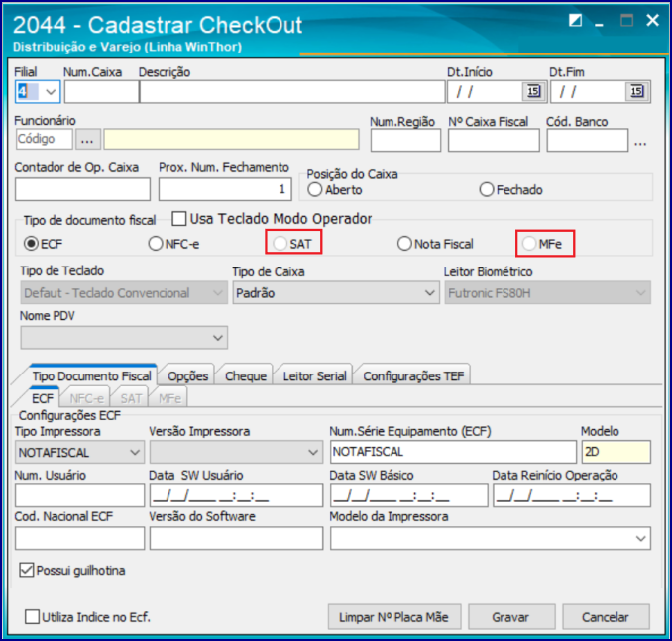This screenshot has width=672, height=641.
Task: Click the Dt.Fim date field
Action: coord(589,92)
